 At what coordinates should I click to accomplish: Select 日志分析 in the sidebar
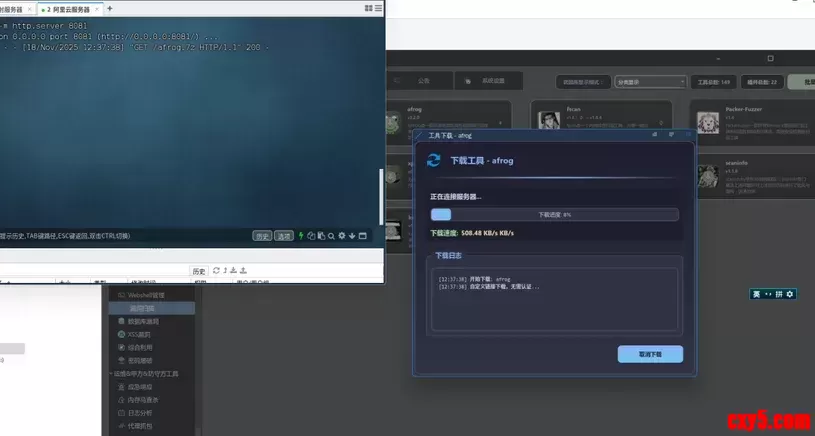pos(143,412)
